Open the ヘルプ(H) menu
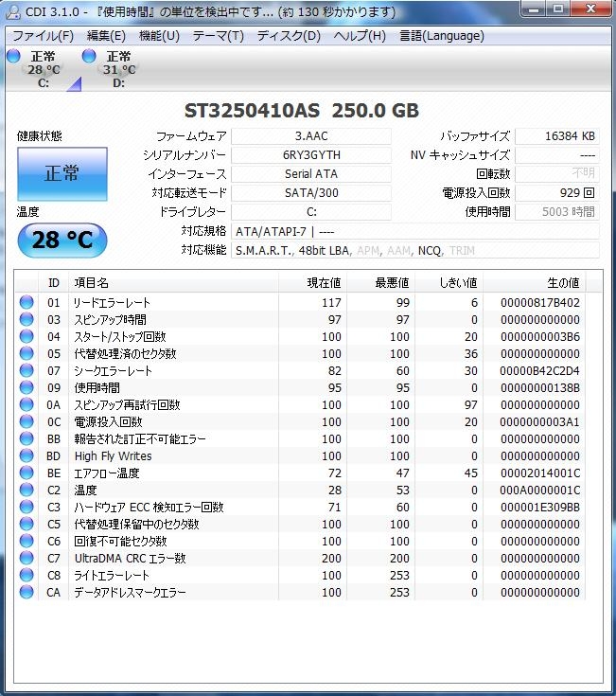616x696 pixels. pyautogui.click(x=360, y=36)
